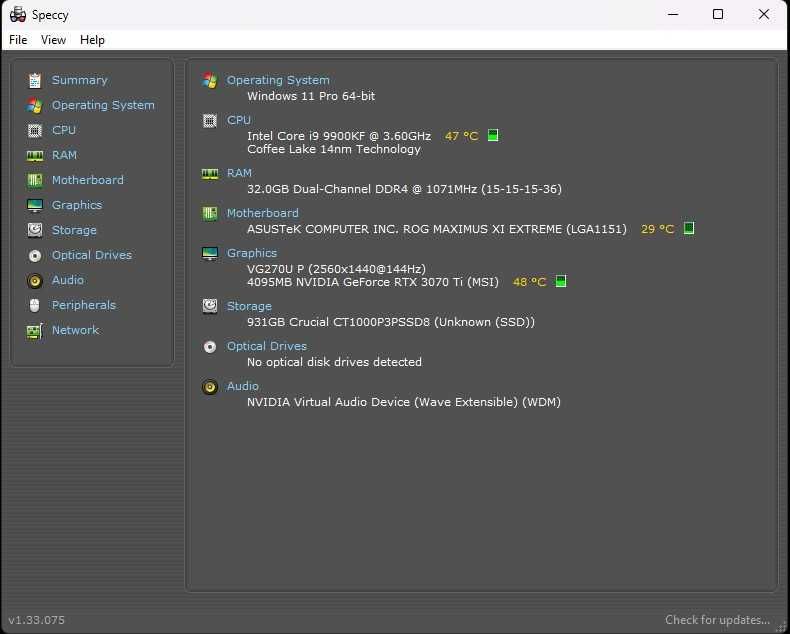790x634 pixels.
Task: Click the Graphics heading link in summary
Action: [x=252, y=253]
